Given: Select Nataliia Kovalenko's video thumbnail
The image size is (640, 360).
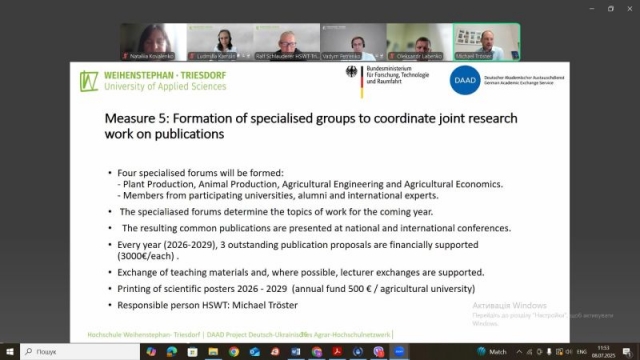Looking at the screenshot, I should point(153,42).
